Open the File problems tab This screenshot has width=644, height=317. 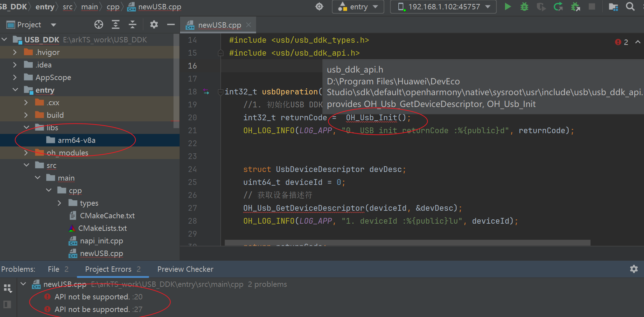[x=58, y=269]
